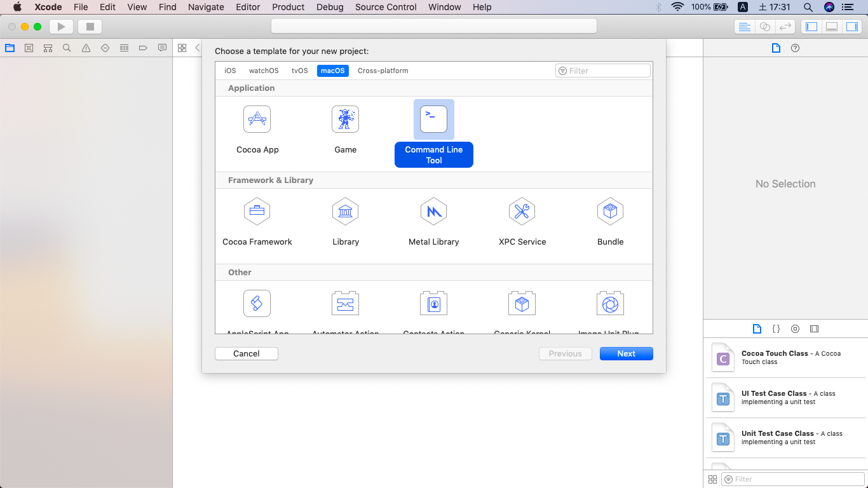
Task: Select the Symbol navigator icon
Action: 48,48
